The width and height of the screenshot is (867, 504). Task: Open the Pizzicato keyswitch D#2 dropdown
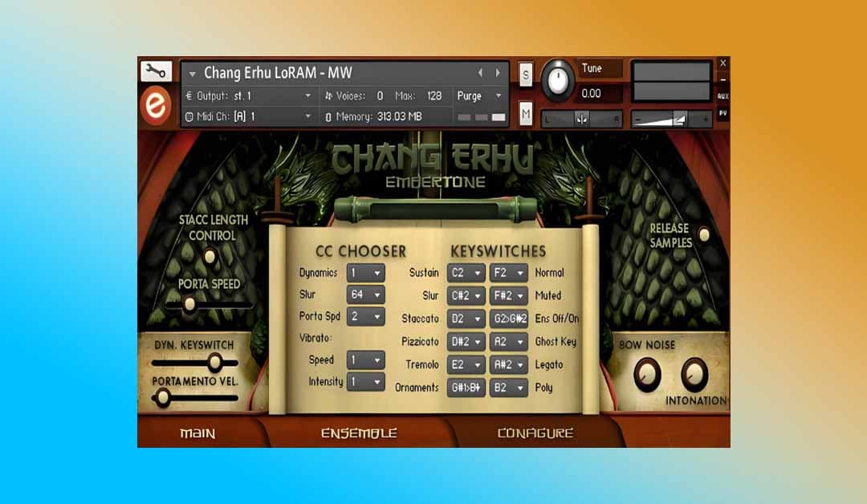pyautogui.click(x=466, y=342)
